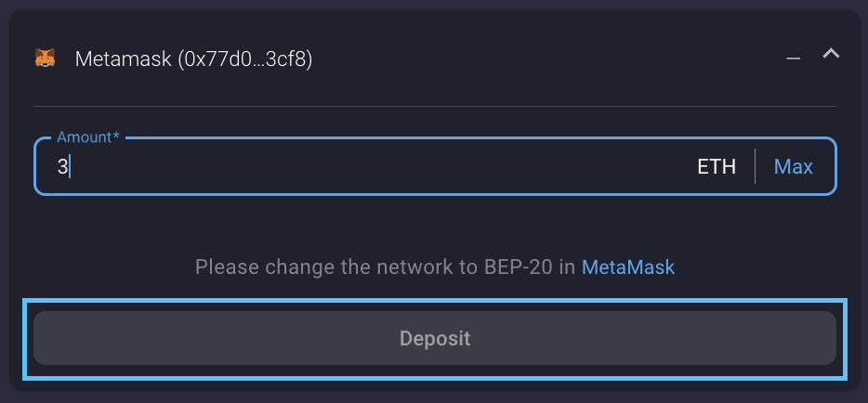868x403 pixels.
Task: Click the word Metamask in the header
Action: (x=123, y=59)
